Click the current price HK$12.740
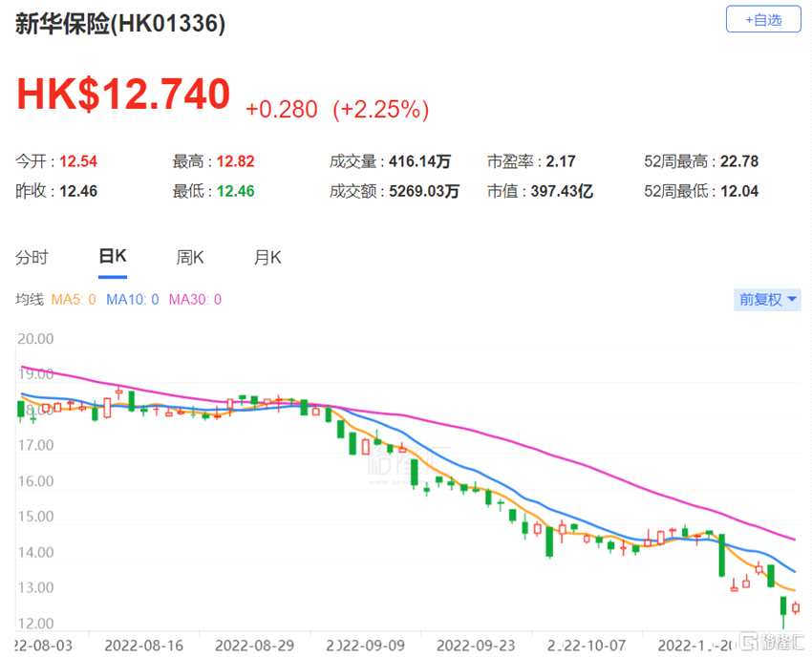 coord(123,94)
